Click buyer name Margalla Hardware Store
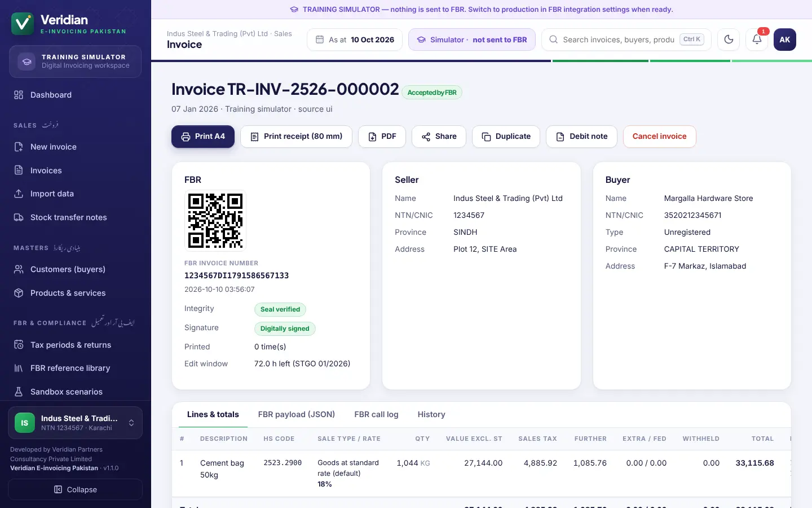812x508 pixels. coord(708,198)
